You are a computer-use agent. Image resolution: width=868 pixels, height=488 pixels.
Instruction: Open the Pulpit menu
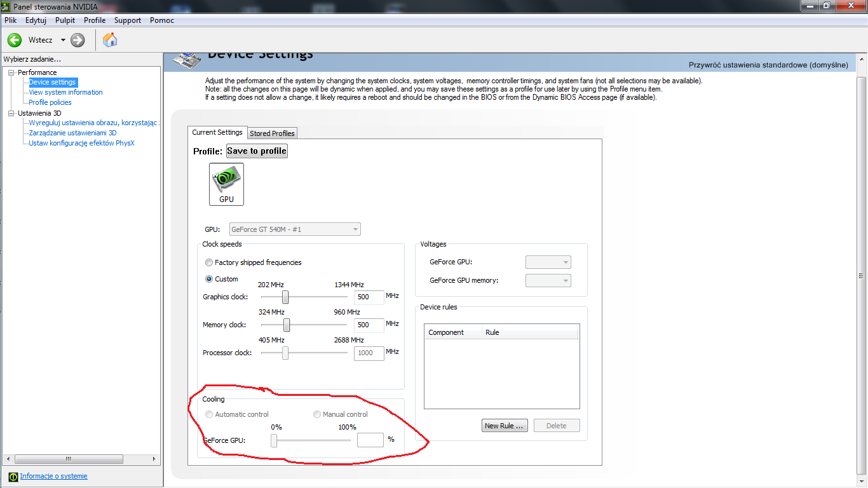pos(65,20)
